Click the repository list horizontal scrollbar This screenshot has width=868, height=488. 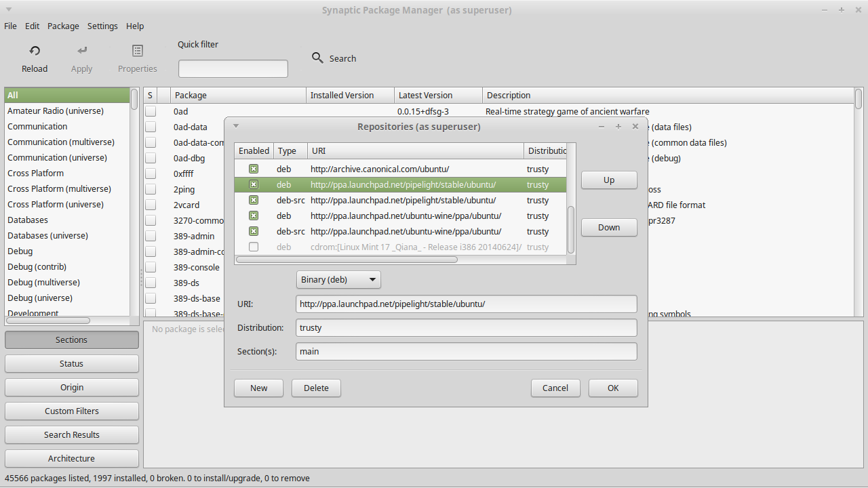(347, 260)
